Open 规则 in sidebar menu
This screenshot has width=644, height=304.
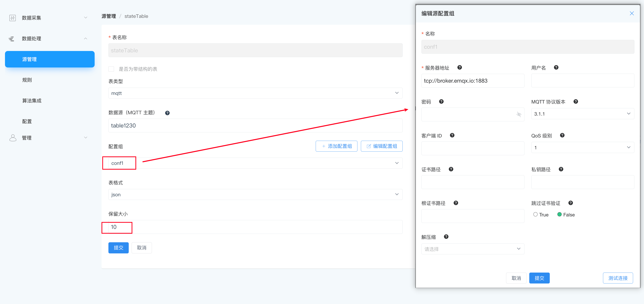(27, 80)
